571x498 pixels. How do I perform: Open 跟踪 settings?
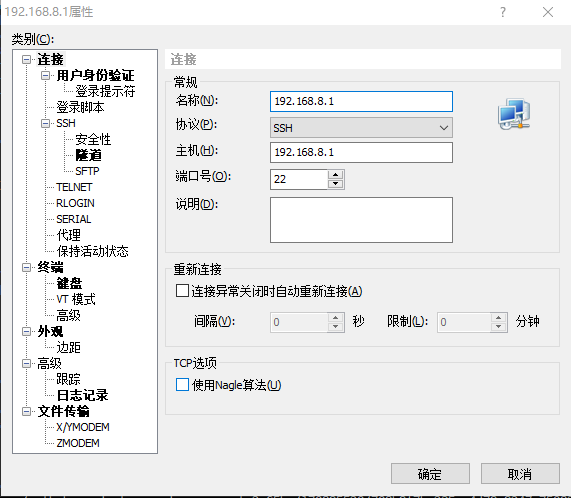pos(68,379)
